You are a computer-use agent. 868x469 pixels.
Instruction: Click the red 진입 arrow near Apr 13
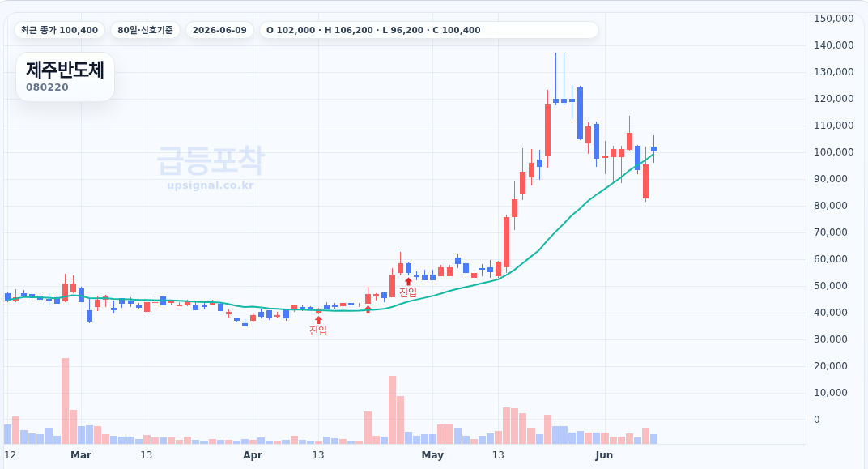[x=318, y=319]
